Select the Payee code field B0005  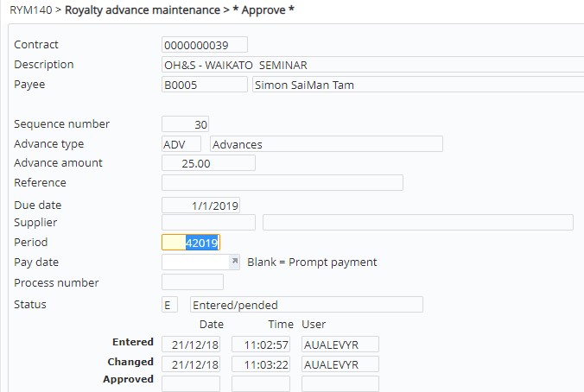[x=205, y=85]
